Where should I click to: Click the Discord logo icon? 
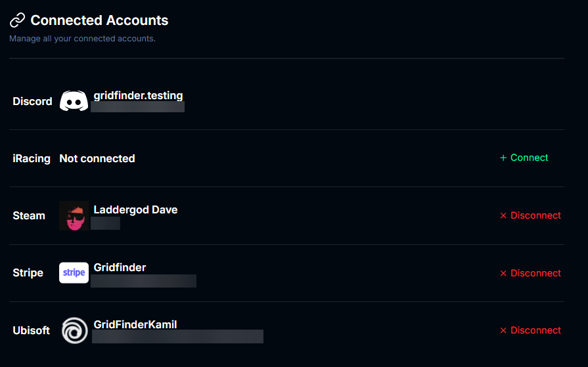[x=74, y=101]
